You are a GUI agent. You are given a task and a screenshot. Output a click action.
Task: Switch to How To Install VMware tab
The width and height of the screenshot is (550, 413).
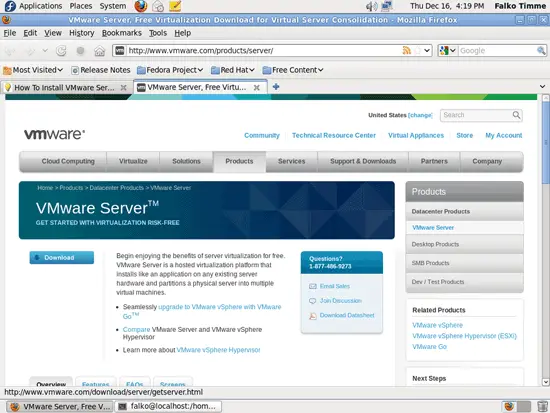pos(67,87)
